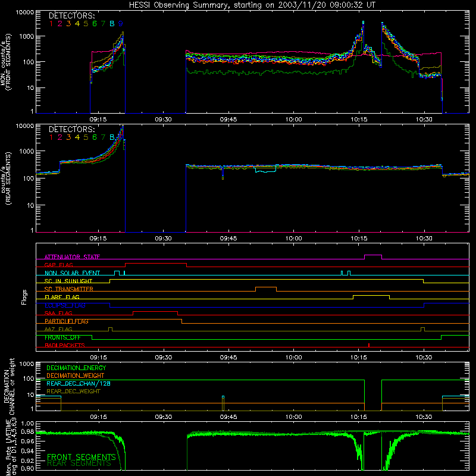
Task: Select detector number 5 in rear segments legend
Action: (x=86, y=137)
